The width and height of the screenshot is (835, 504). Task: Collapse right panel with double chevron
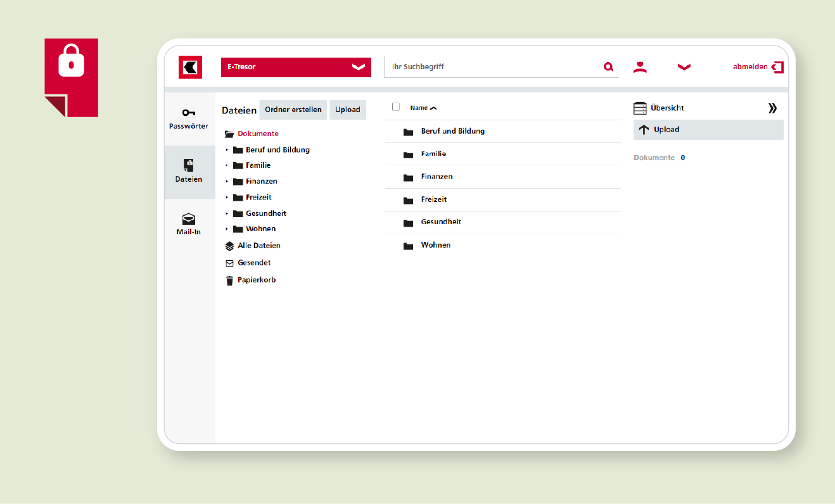(x=772, y=108)
